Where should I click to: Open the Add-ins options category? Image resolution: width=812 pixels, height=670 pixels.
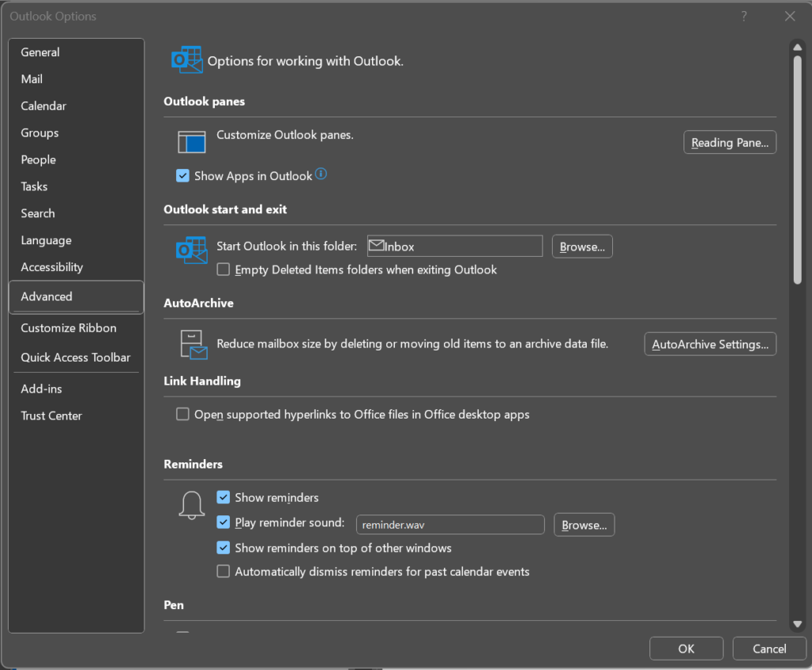[x=76, y=389]
